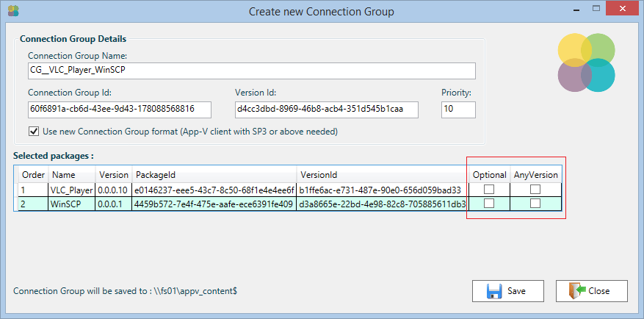Image resolution: width=644 pixels, height=319 pixels.
Task: Select the Version Id text field
Action: 325,109
